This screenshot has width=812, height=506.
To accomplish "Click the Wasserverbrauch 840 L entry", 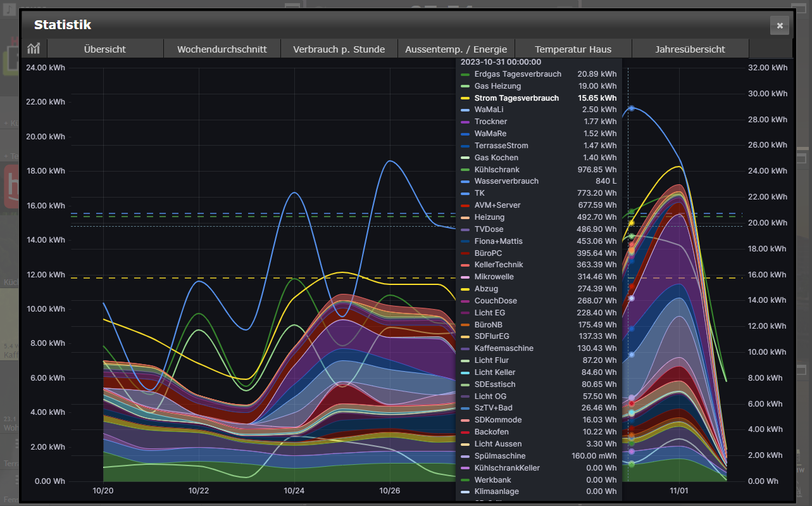I will click(x=539, y=181).
